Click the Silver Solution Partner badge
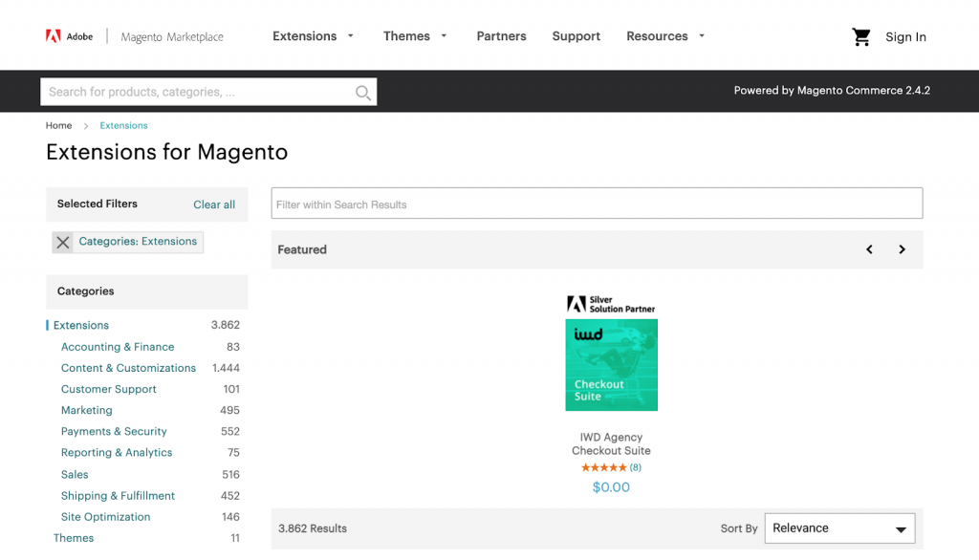The height and width of the screenshot is (560, 979). [611, 303]
